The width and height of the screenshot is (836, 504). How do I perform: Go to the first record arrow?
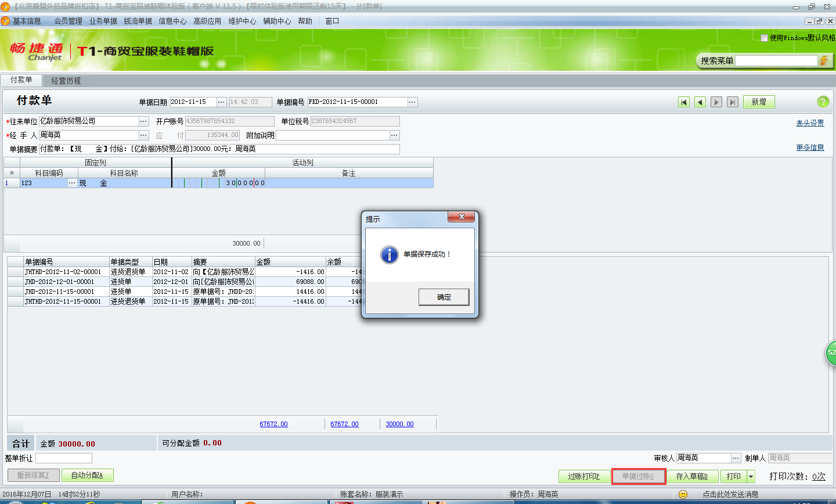tap(684, 102)
